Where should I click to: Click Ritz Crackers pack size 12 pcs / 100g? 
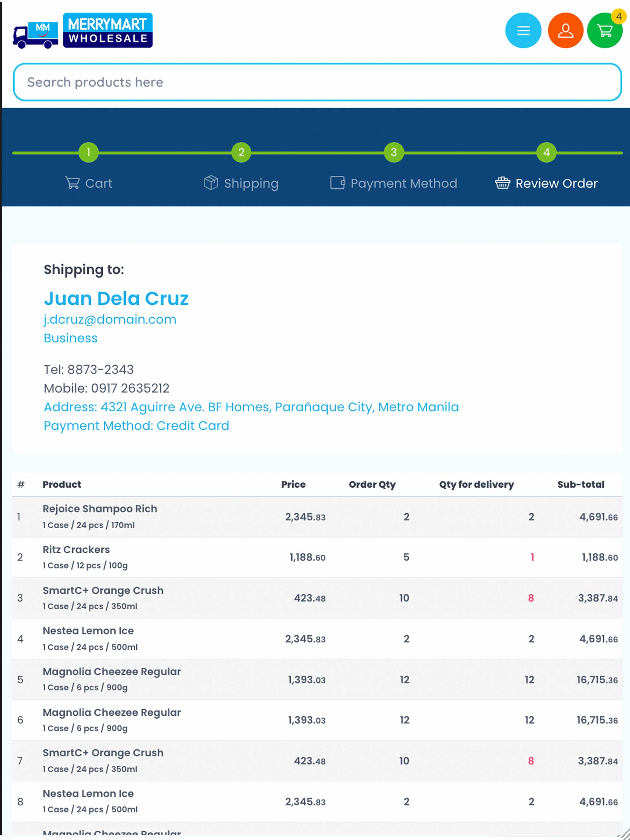click(85, 566)
